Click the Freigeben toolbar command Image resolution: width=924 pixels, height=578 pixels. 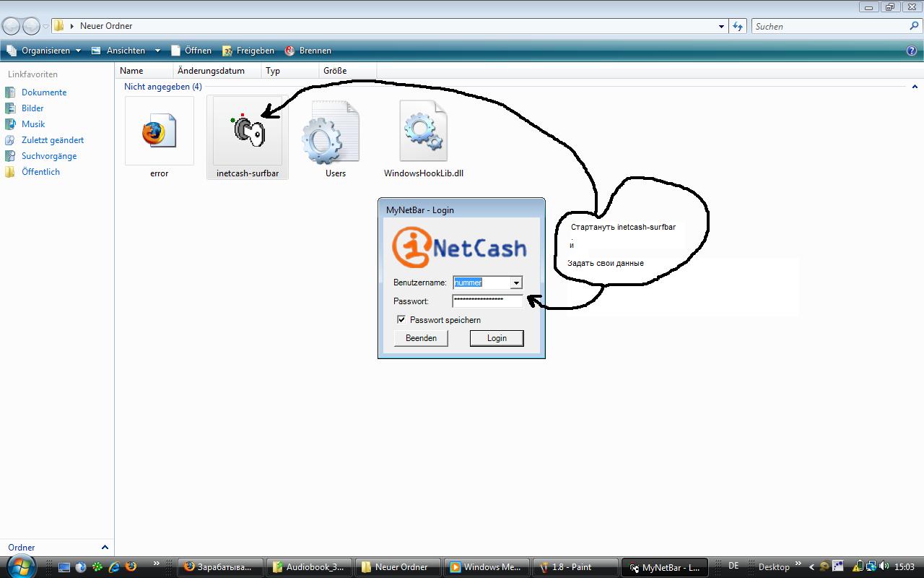[x=248, y=51]
